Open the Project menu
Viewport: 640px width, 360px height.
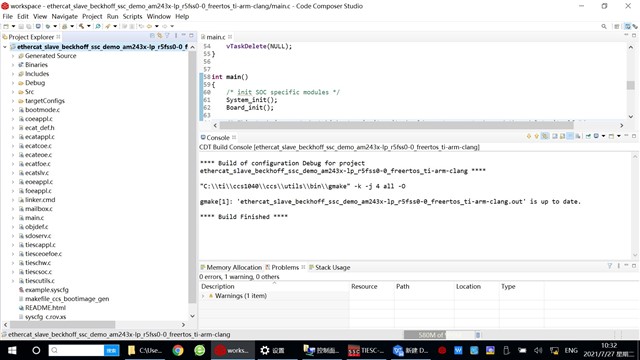(x=92, y=16)
